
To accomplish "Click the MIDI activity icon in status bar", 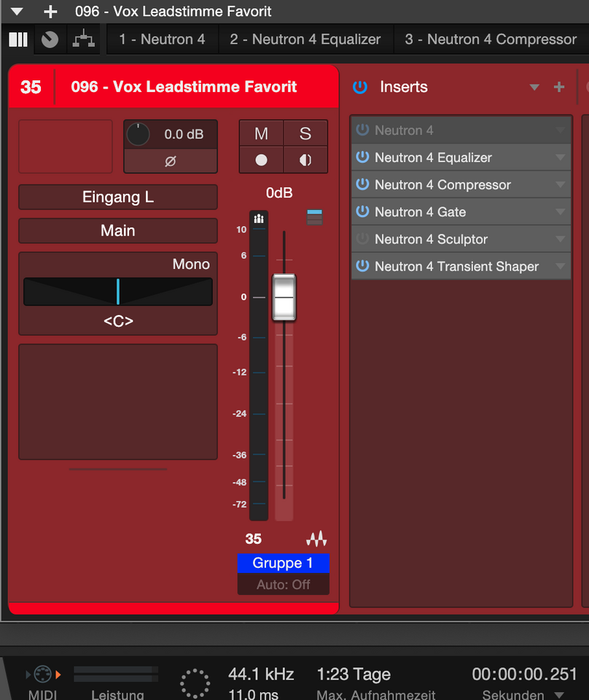I will 43,674.
